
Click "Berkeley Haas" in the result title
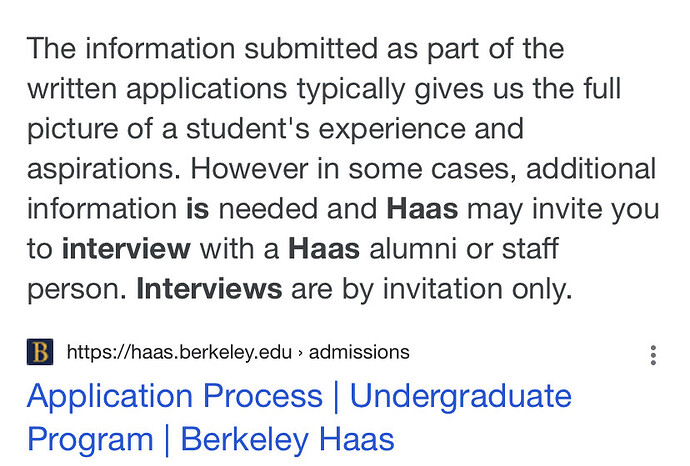point(287,439)
